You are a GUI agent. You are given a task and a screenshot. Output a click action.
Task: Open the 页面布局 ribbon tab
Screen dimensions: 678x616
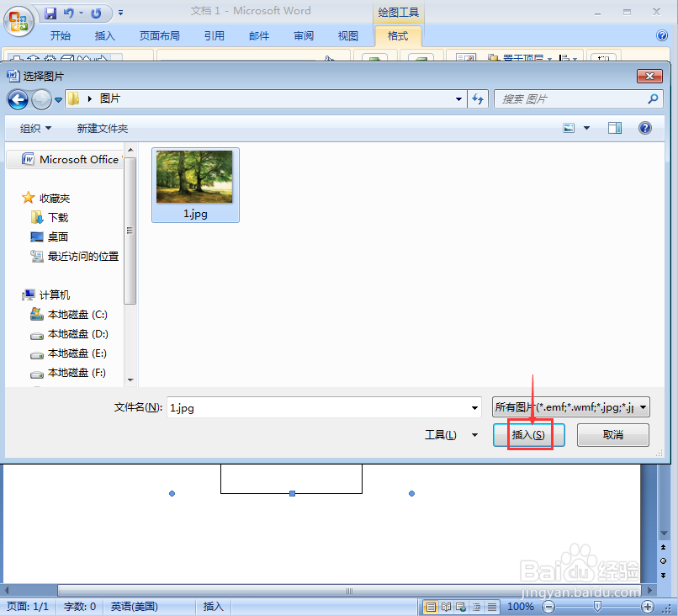coord(160,35)
